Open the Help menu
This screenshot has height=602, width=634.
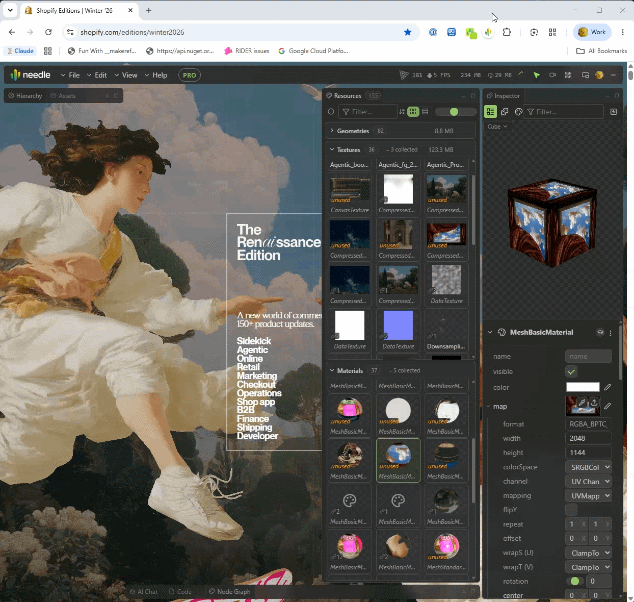(156, 75)
